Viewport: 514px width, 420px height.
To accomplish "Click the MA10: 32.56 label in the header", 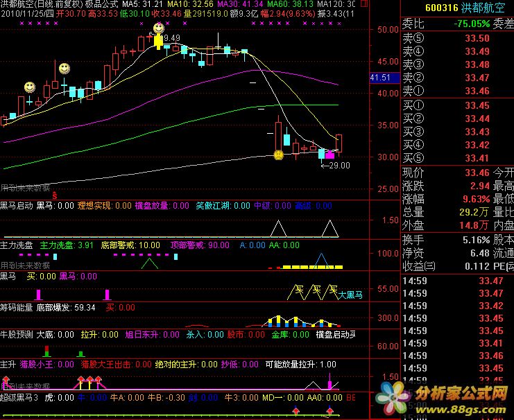I will 190,4.
